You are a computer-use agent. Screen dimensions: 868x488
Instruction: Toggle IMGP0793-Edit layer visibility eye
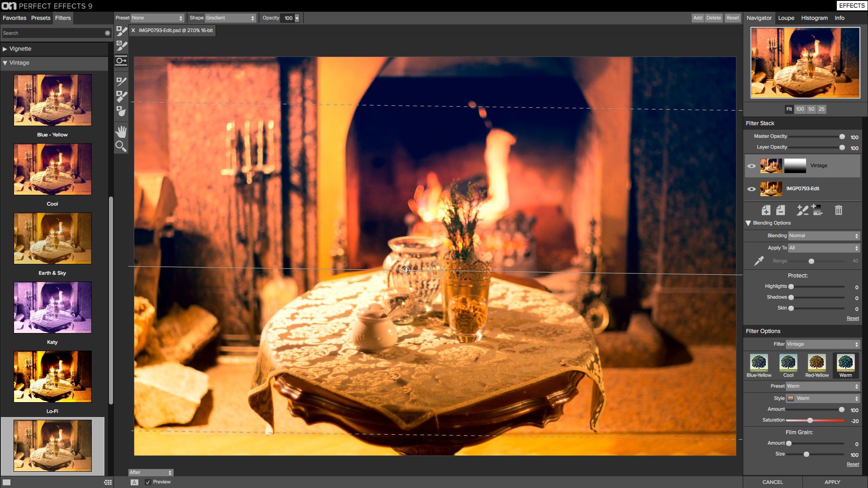tap(751, 189)
